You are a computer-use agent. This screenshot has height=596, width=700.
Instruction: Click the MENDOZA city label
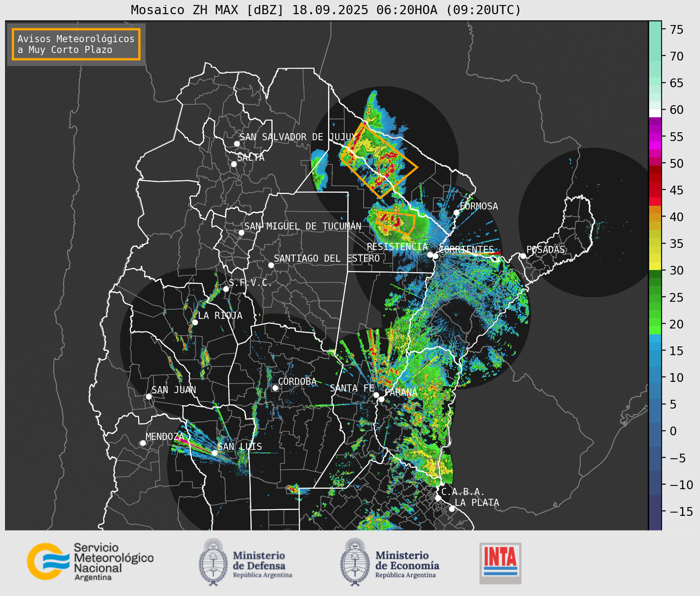164,437
